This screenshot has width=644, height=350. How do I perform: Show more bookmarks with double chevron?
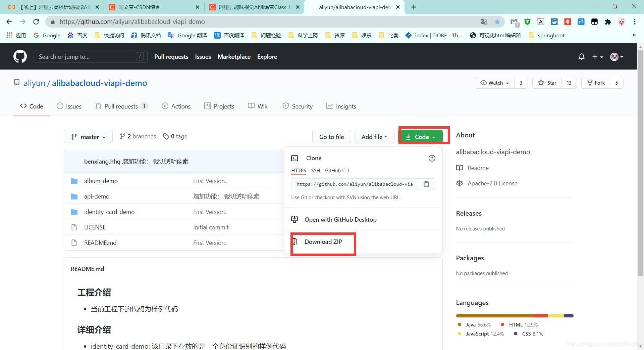[x=634, y=35]
